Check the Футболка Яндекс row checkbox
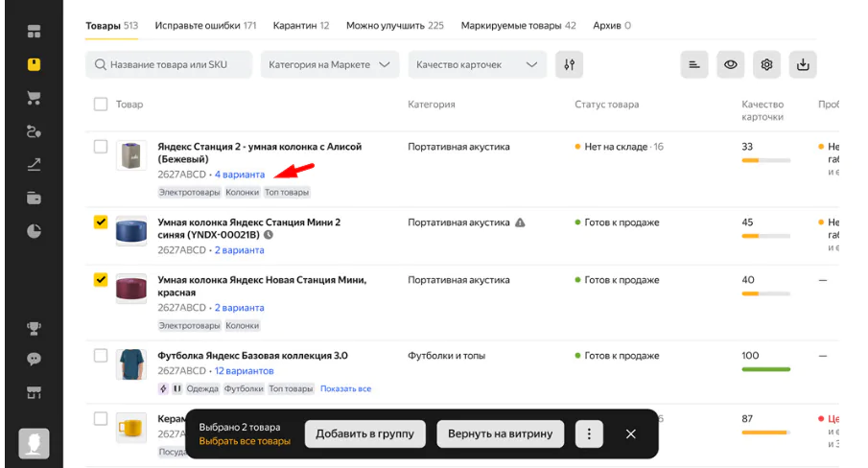 101,355
